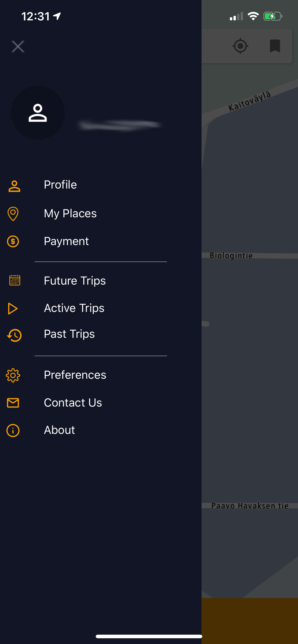Go to Payment menu entry
This screenshot has width=298, height=644.
coord(66,241)
